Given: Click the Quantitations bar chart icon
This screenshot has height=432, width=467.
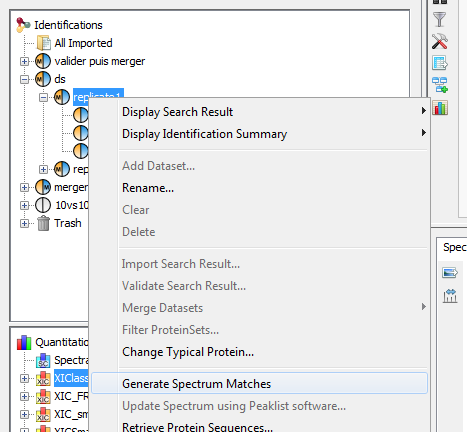Looking at the screenshot, I should pos(24,342).
